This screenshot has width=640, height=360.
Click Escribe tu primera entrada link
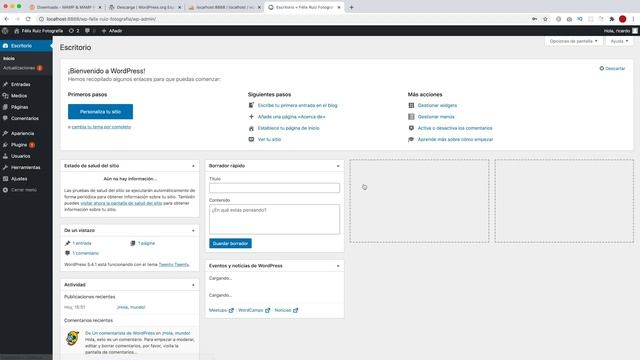coord(298,105)
